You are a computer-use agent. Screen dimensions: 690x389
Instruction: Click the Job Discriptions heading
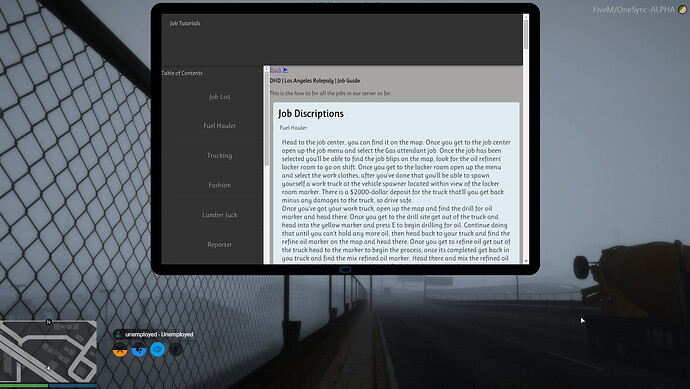click(311, 114)
